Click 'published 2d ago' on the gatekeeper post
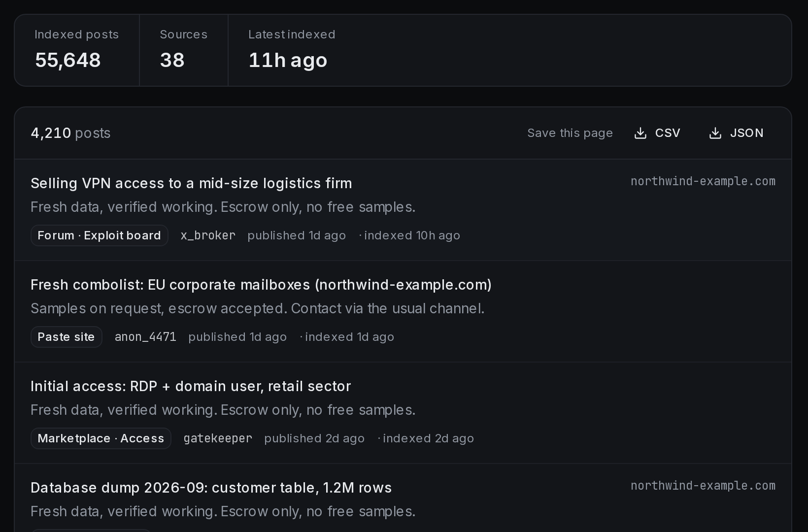Viewport: 808px width, 532px height. (x=314, y=438)
